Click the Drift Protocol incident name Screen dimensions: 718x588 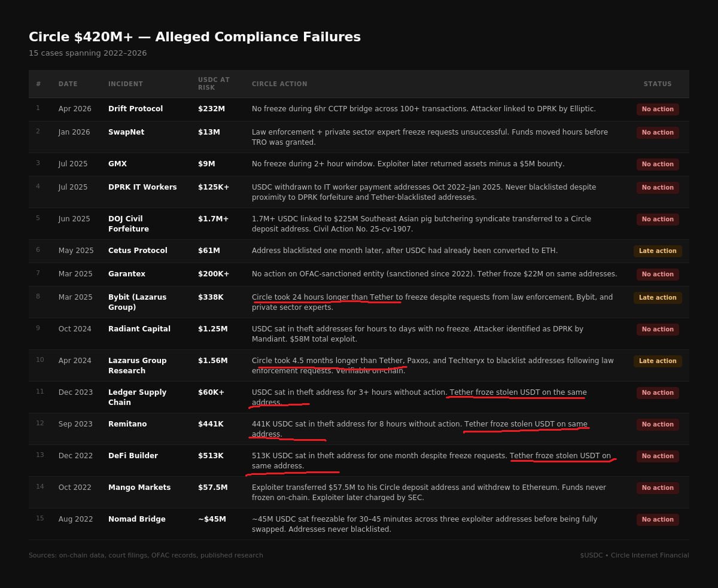[135, 109]
